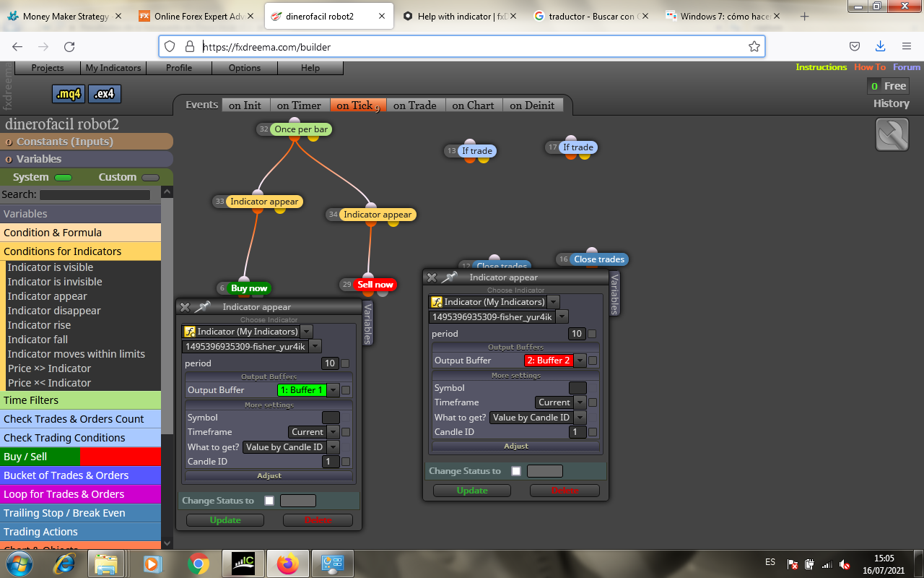Open a new browser tab
The image size is (924, 578).
(805, 16)
